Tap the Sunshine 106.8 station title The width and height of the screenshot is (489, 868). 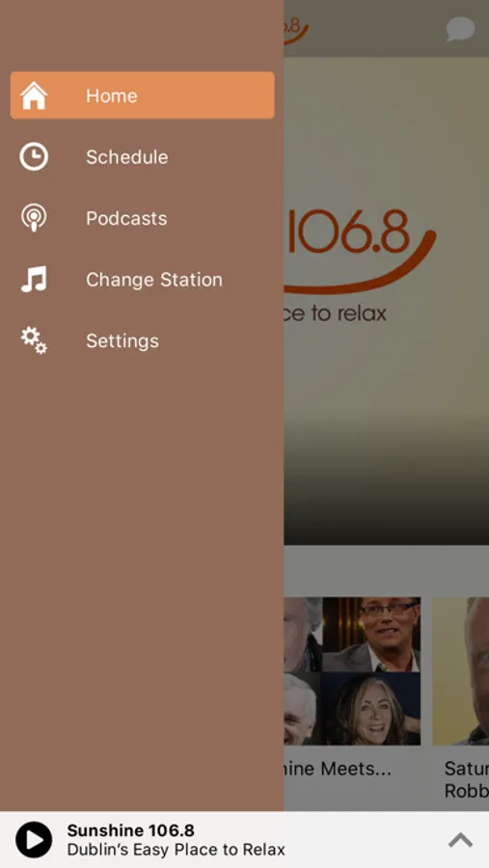[131, 830]
